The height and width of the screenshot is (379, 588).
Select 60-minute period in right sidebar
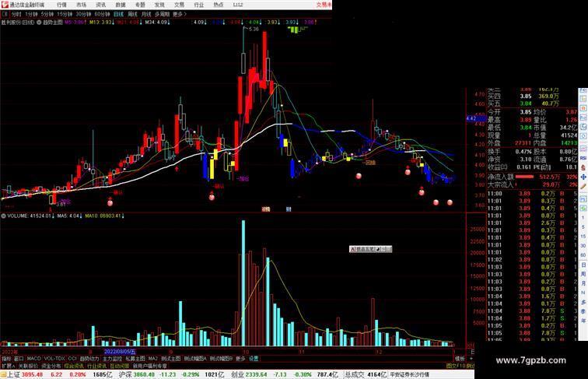[x=583, y=255]
